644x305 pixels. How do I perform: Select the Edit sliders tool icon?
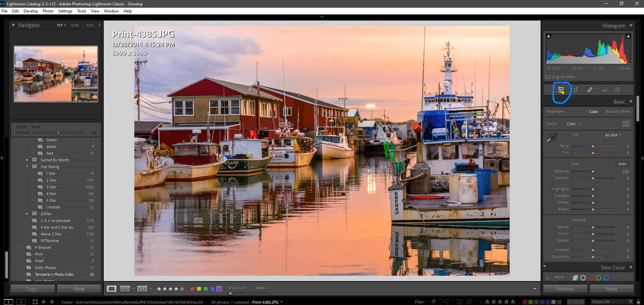(x=561, y=90)
